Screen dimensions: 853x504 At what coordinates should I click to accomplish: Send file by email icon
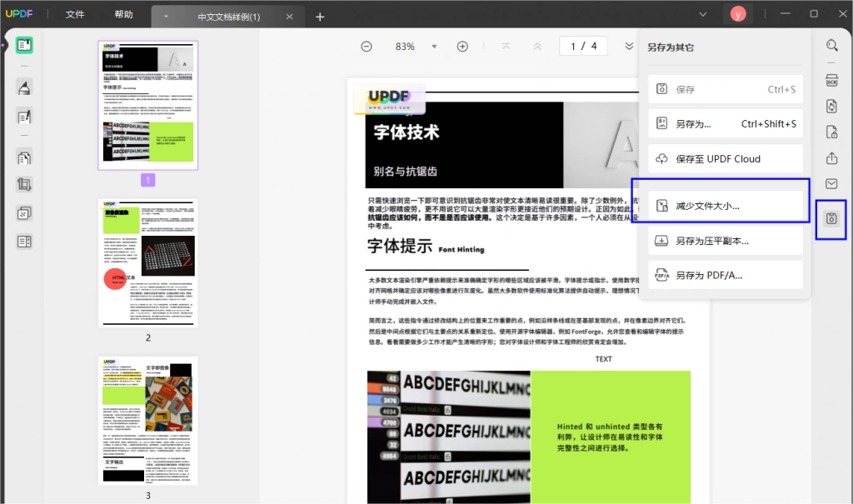[x=832, y=184]
